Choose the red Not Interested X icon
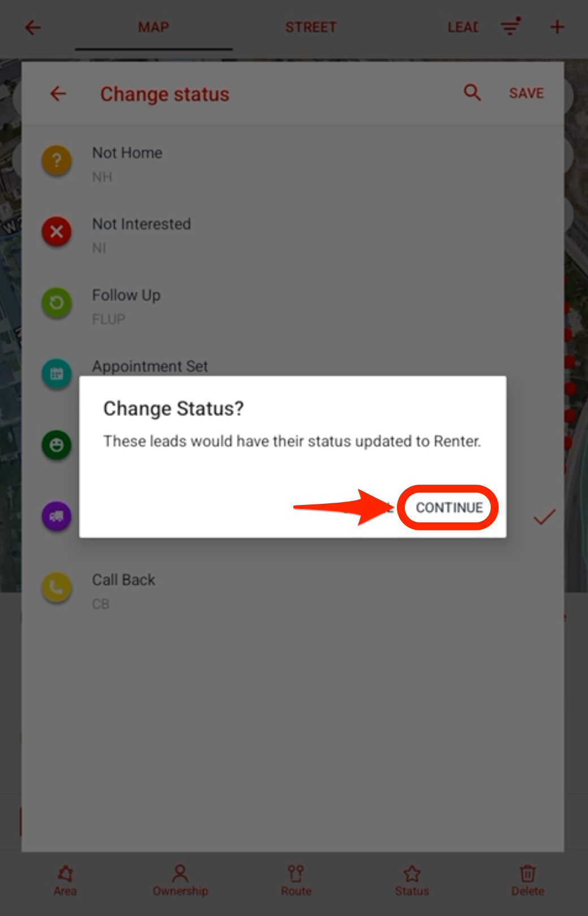 point(57,231)
